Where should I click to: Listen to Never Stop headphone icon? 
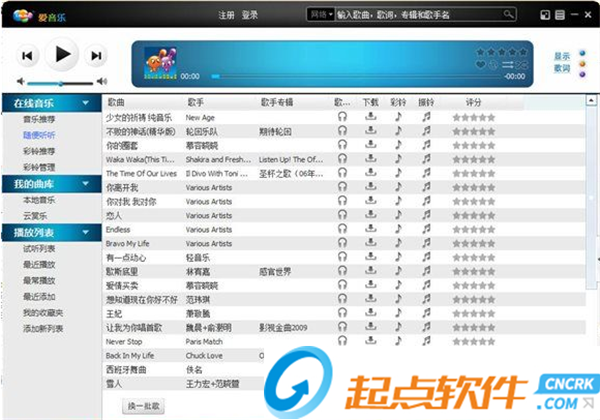342,340
